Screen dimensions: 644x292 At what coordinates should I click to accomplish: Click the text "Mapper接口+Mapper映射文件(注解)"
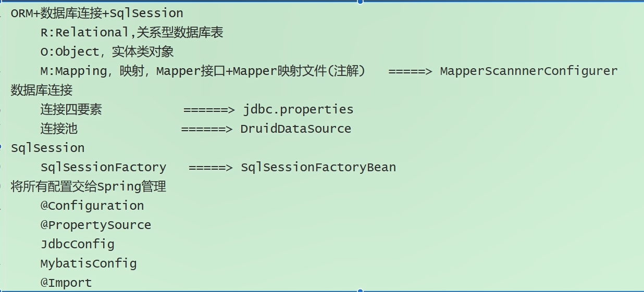[261, 71]
